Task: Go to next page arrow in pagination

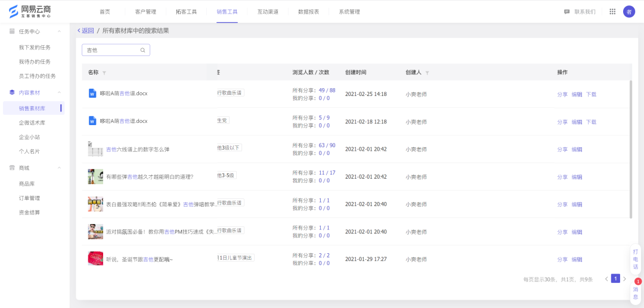Action: pos(624,279)
